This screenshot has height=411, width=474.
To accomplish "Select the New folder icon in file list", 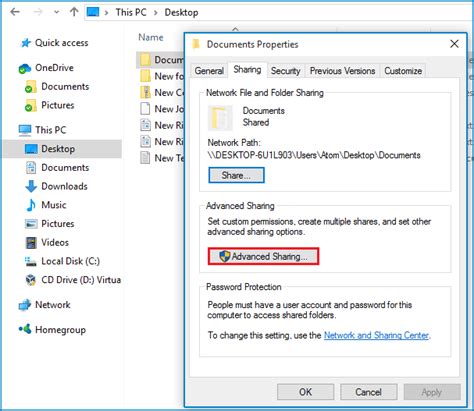I will click(145, 76).
